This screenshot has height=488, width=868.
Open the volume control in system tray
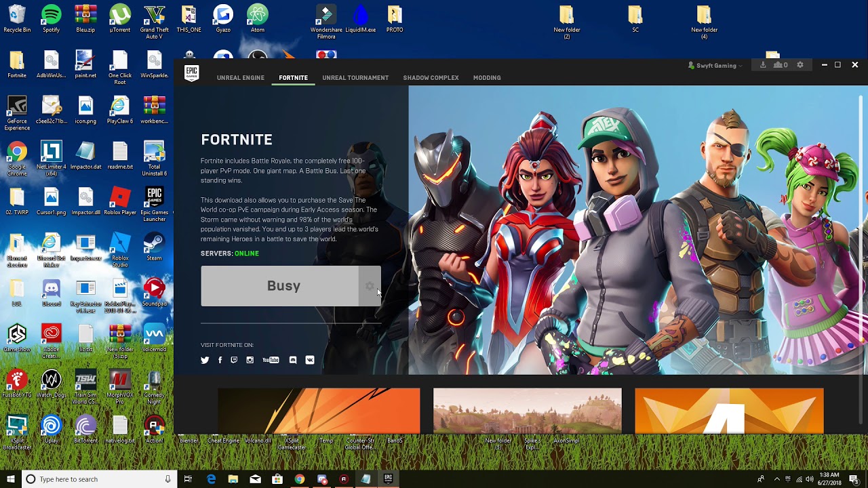(x=810, y=479)
